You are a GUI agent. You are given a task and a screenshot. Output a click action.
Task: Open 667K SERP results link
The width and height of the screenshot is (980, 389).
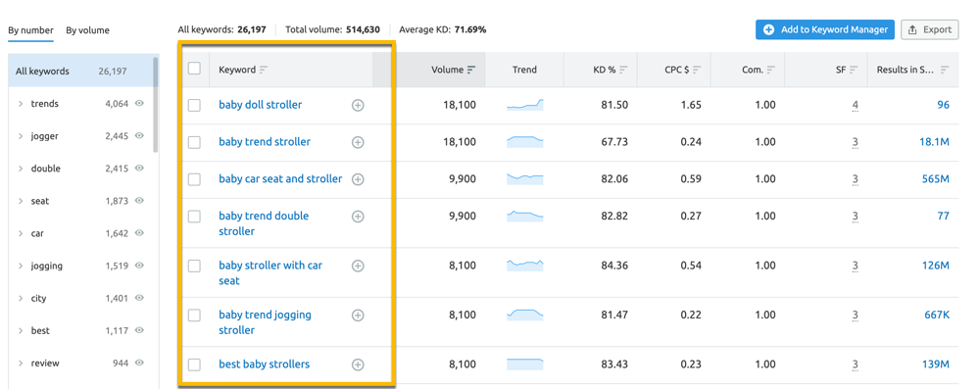tap(937, 315)
